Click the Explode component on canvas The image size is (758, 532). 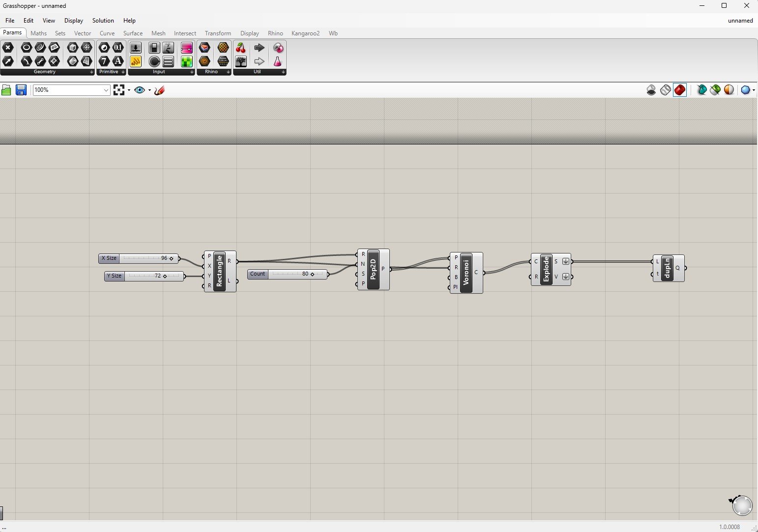[x=546, y=269]
